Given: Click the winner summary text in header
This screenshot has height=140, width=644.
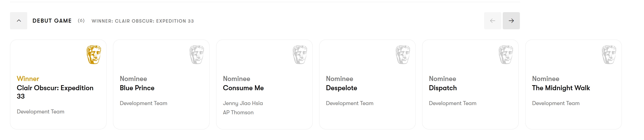Looking at the screenshot, I should tap(143, 21).
